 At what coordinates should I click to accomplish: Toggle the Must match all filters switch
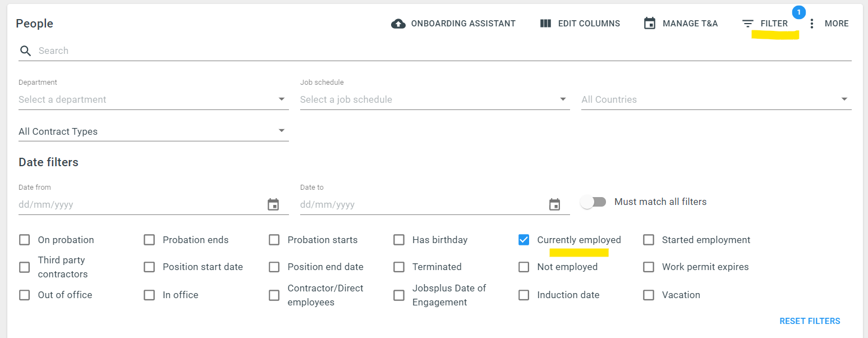(x=594, y=202)
